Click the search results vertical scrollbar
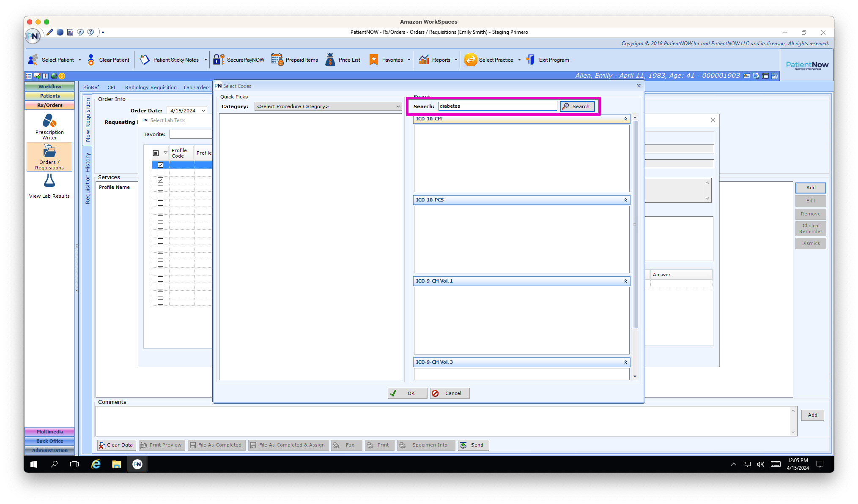Image resolution: width=858 pixels, height=504 pixels. click(x=634, y=224)
